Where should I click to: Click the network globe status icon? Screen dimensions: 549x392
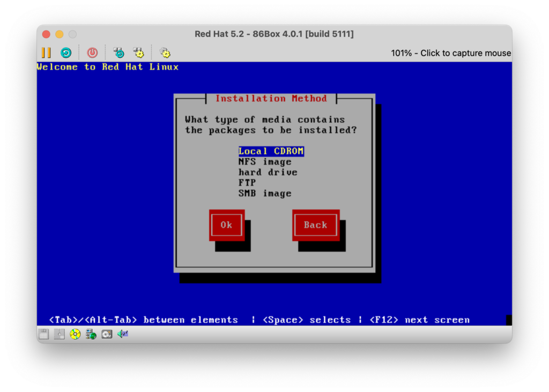coord(91,334)
